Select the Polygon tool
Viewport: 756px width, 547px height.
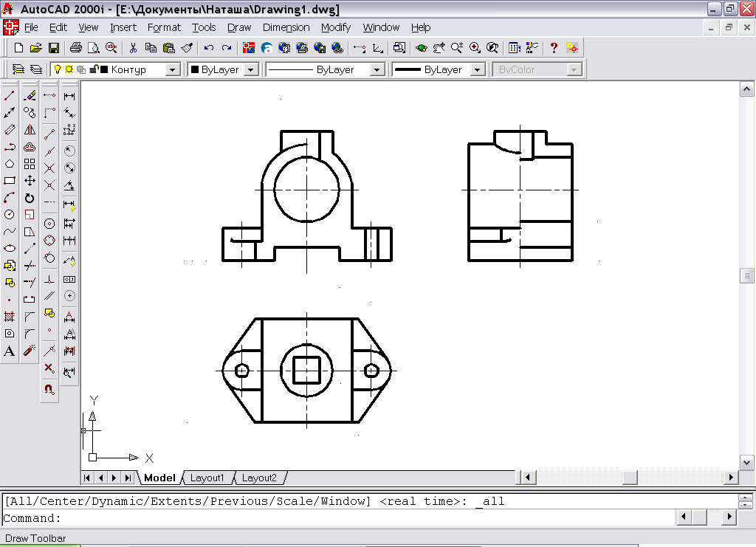pos(9,163)
